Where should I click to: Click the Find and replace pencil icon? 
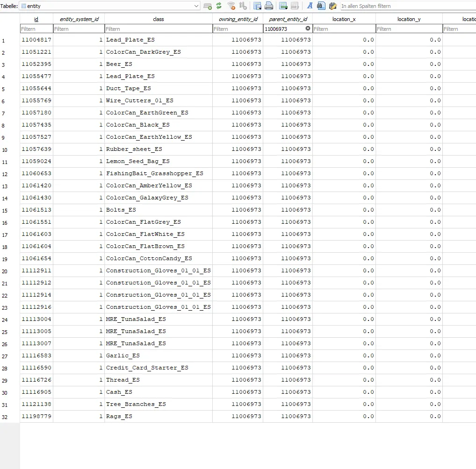coord(332,6)
